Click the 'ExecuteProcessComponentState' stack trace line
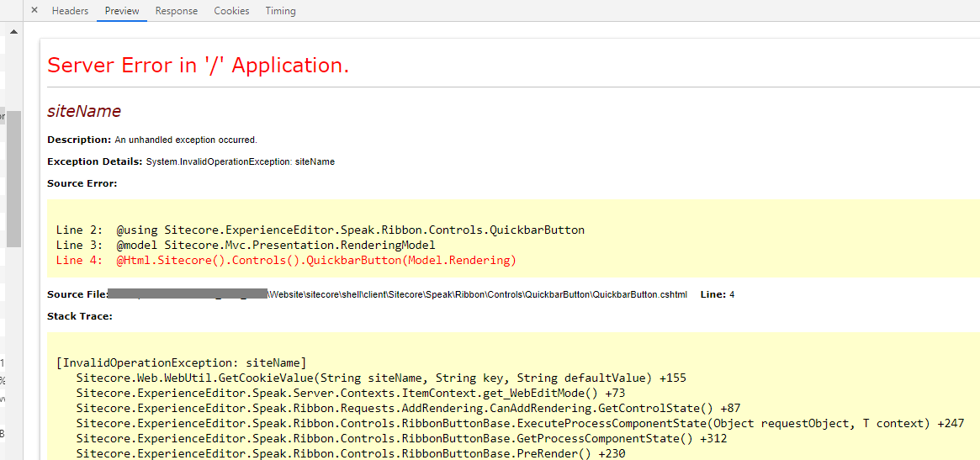 (x=520, y=424)
